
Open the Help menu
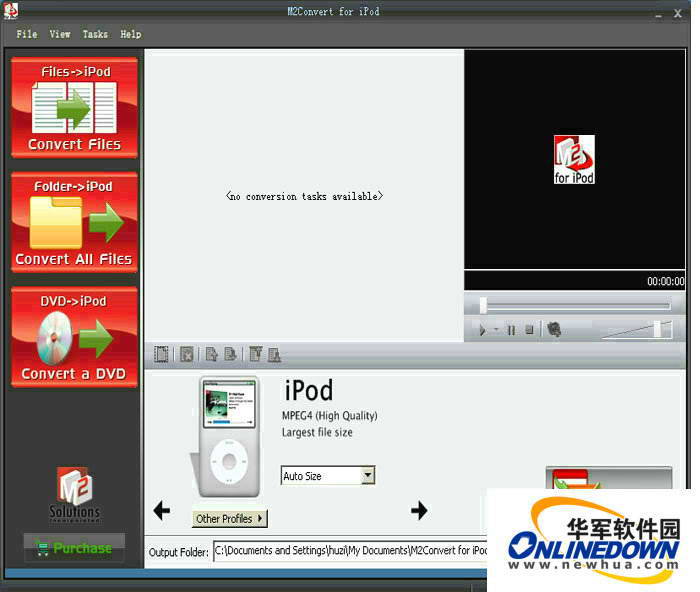[x=130, y=34]
